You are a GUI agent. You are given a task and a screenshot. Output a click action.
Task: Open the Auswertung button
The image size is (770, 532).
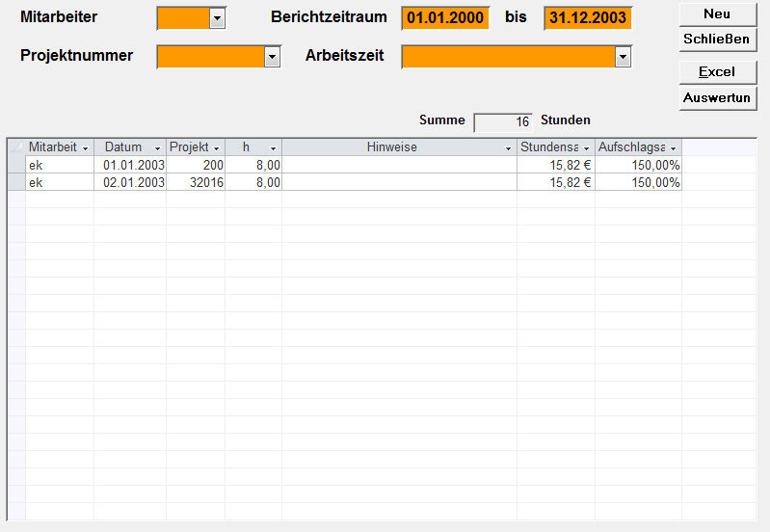717,97
